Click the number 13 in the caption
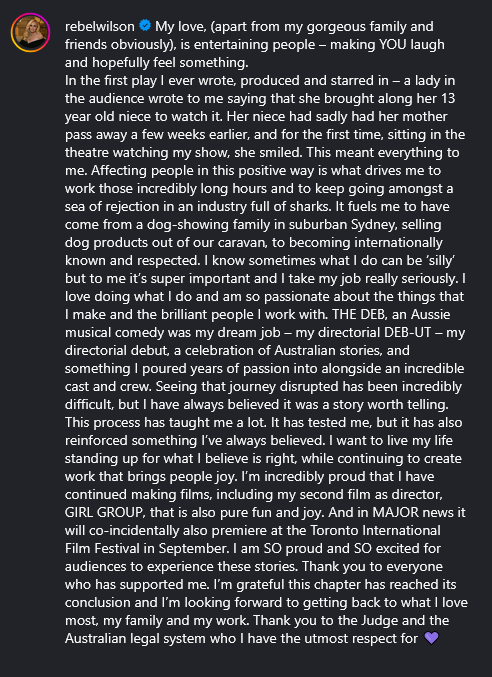This screenshot has height=677, width=492. (x=448, y=98)
